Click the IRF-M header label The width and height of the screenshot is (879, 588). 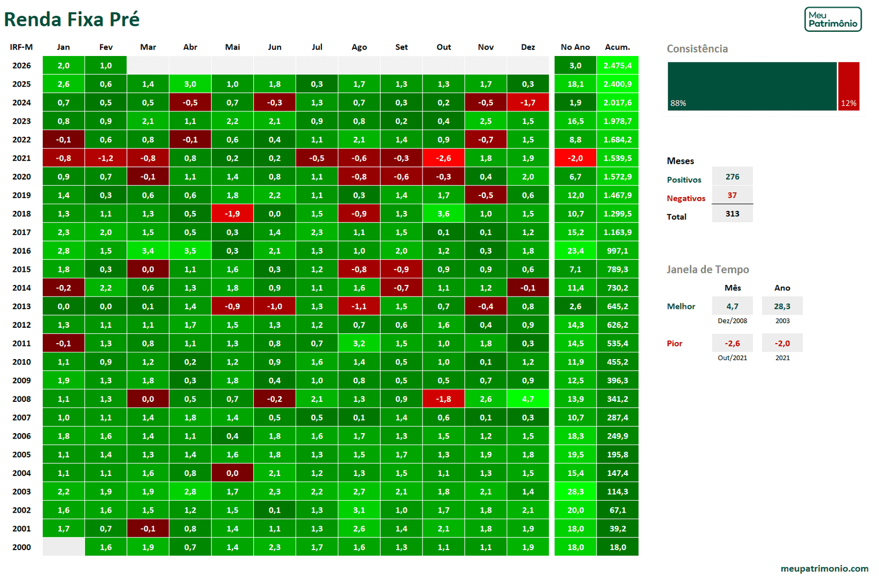pos(21,47)
